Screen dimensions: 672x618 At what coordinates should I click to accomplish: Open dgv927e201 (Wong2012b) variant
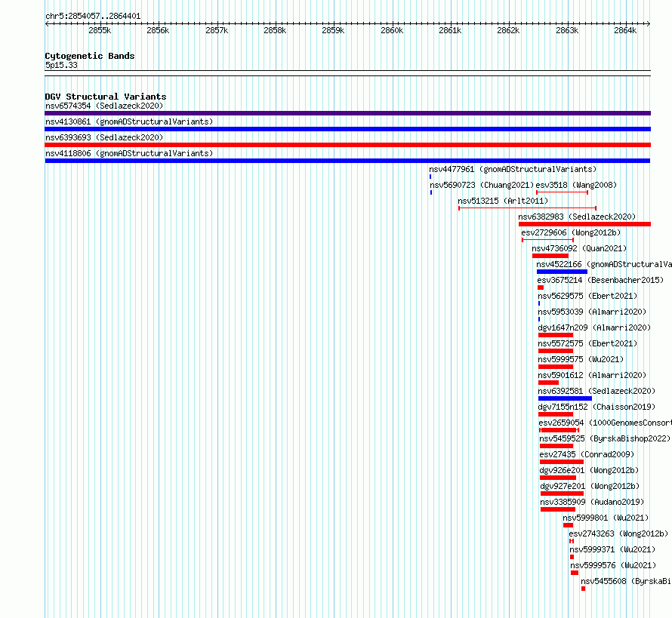pos(590,486)
